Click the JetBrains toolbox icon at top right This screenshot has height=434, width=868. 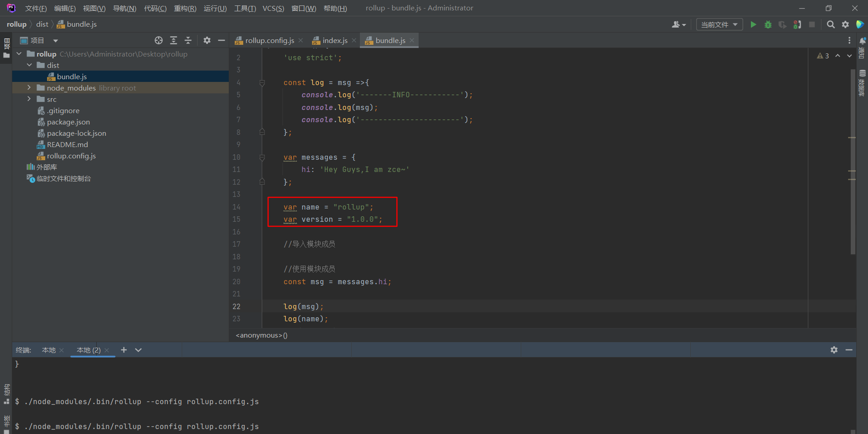point(860,24)
